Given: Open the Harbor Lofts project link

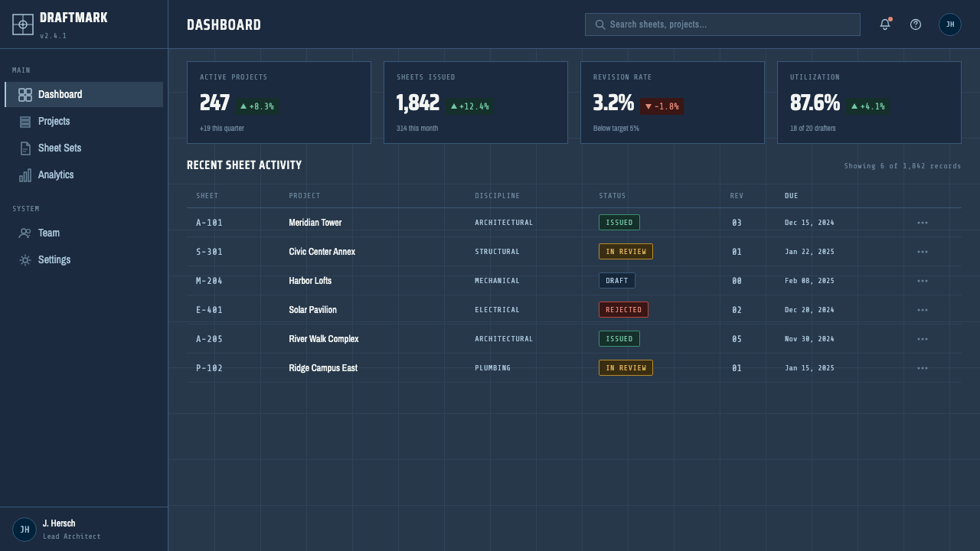Looking at the screenshot, I should click(310, 281).
